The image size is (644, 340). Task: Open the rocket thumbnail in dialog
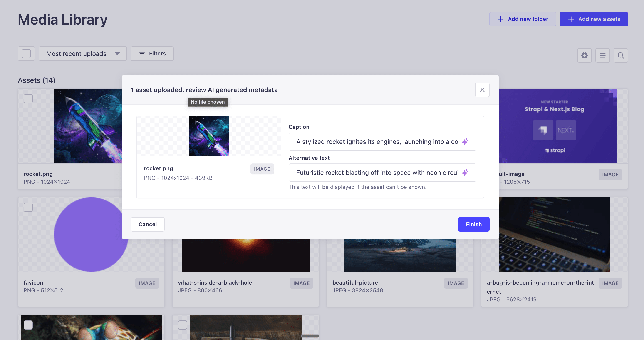pyautogui.click(x=209, y=136)
